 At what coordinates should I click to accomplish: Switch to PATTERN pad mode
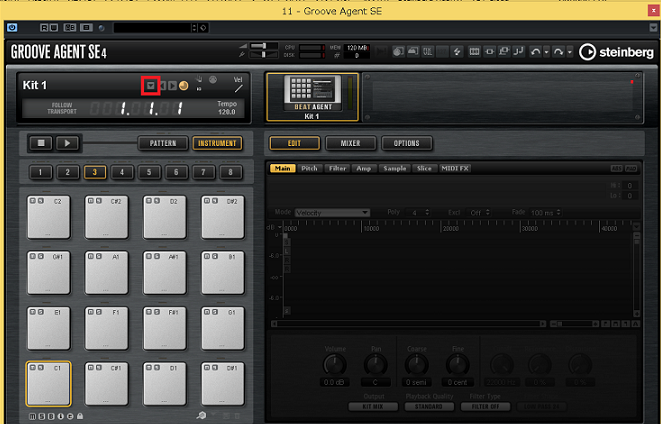(x=163, y=143)
